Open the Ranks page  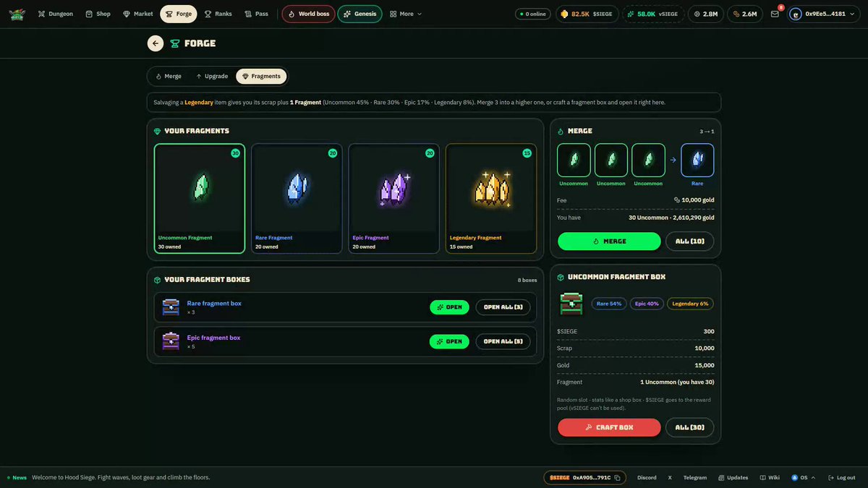(218, 14)
